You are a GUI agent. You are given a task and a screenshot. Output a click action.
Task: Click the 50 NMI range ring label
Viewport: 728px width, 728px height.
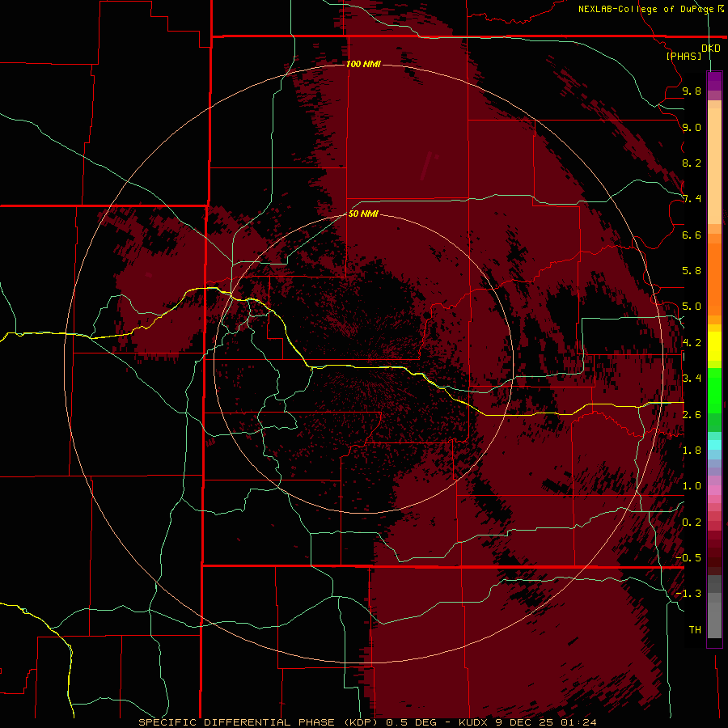pos(363,214)
